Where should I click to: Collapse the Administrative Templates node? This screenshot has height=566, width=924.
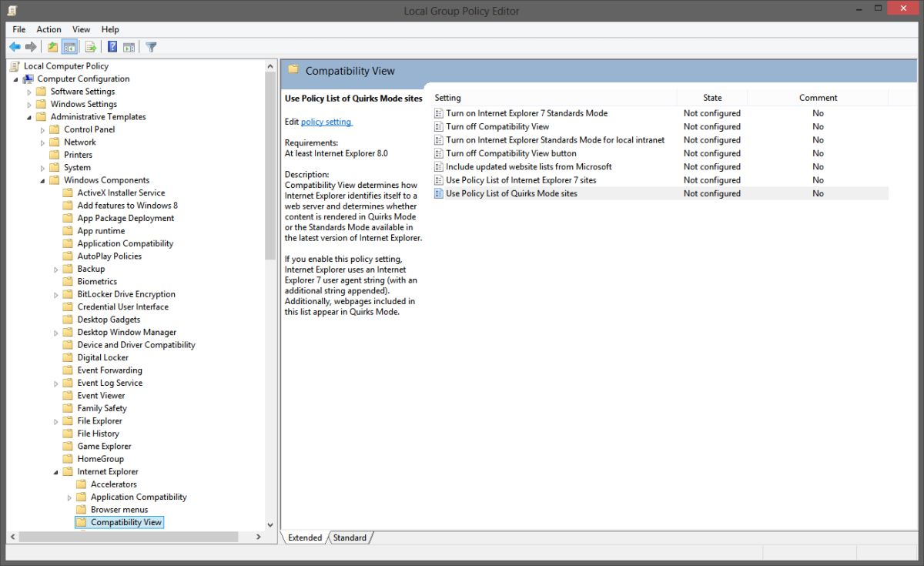[x=29, y=117]
